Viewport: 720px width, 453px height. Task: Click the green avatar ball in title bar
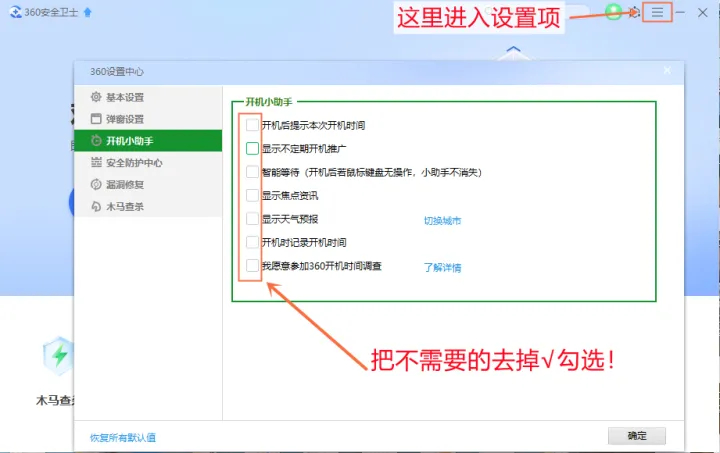613,12
